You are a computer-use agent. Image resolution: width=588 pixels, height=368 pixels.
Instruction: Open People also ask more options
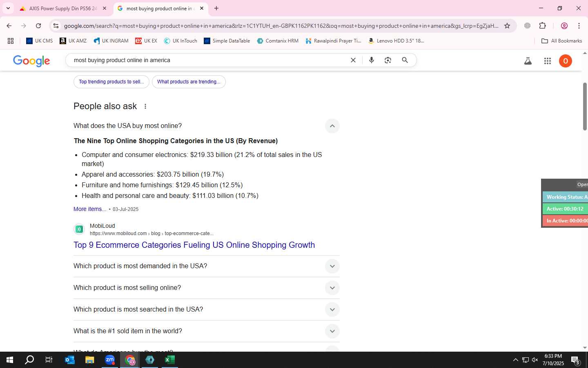click(145, 106)
